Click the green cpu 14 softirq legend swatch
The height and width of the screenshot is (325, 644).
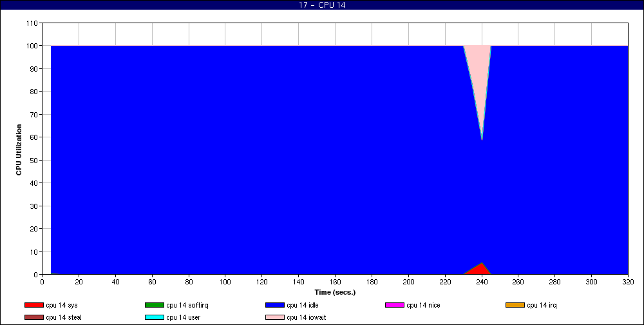[x=155, y=305]
